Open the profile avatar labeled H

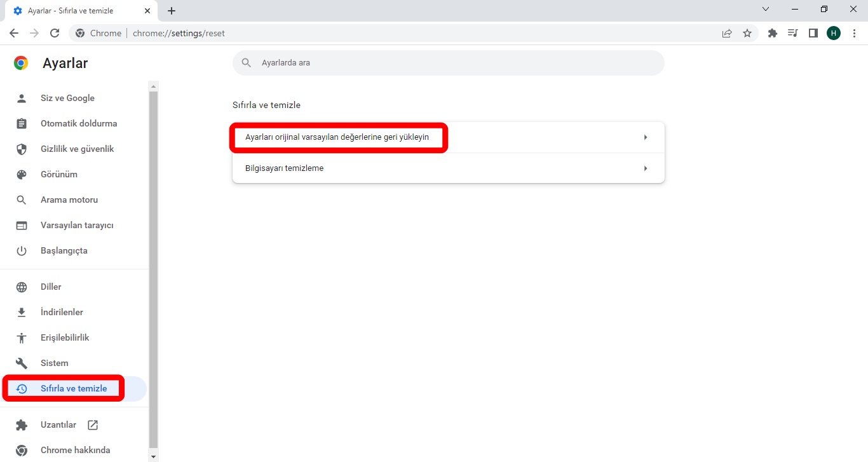click(833, 33)
